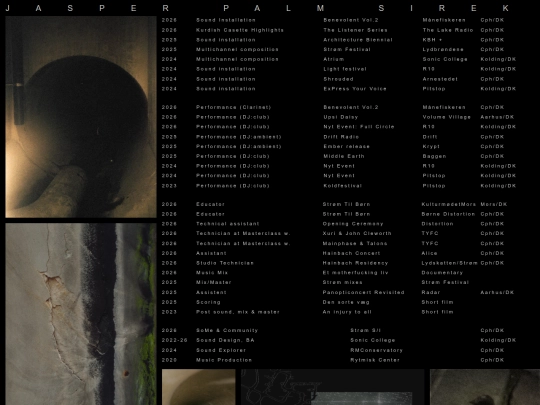
Task: Click the 'Shrouded' project title
Action: pos(338,79)
